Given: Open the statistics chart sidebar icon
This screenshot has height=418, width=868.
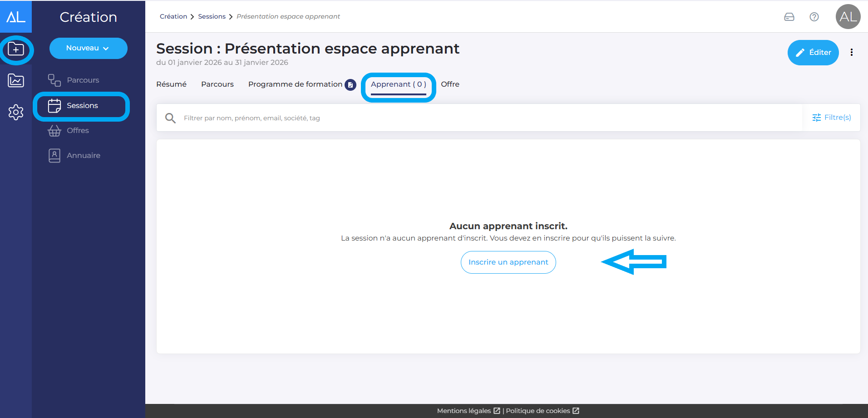Looking at the screenshot, I should [x=16, y=81].
